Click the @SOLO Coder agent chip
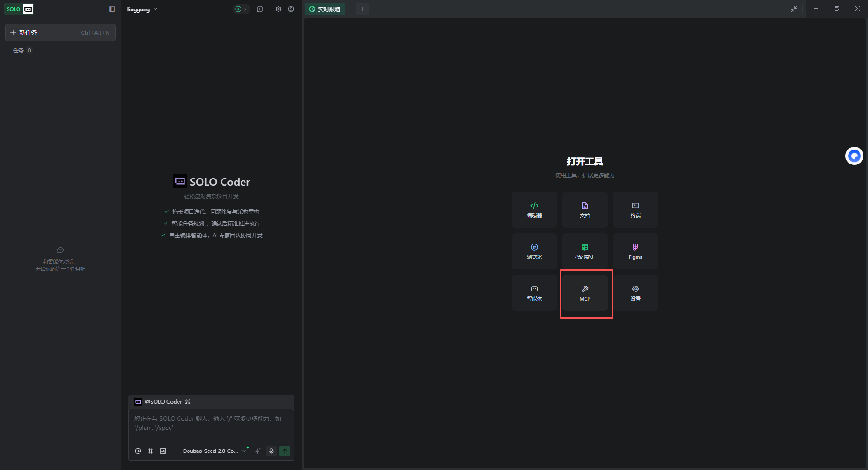This screenshot has height=470, width=868. pos(158,402)
